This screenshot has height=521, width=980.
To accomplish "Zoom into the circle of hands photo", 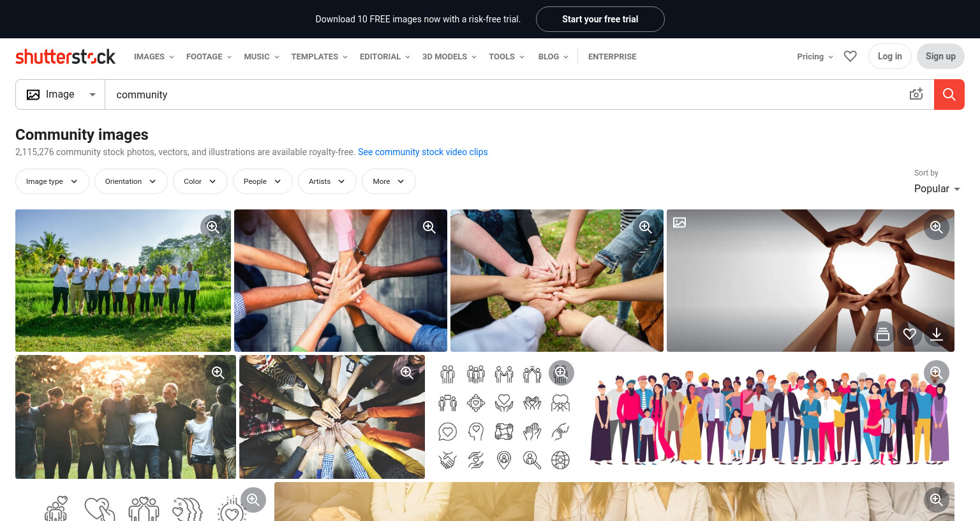I will click(x=406, y=373).
